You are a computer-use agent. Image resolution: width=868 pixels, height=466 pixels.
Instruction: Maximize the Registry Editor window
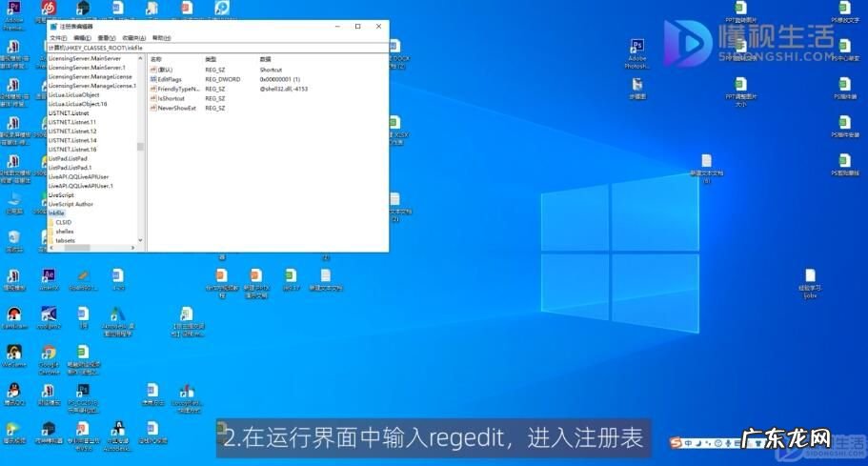(x=357, y=27)
